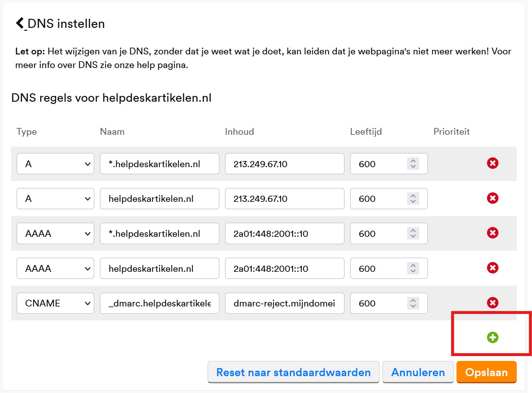532x393 pixels.
Task: Click the back arrow beside DNS instellen
Action: [20, 23]
